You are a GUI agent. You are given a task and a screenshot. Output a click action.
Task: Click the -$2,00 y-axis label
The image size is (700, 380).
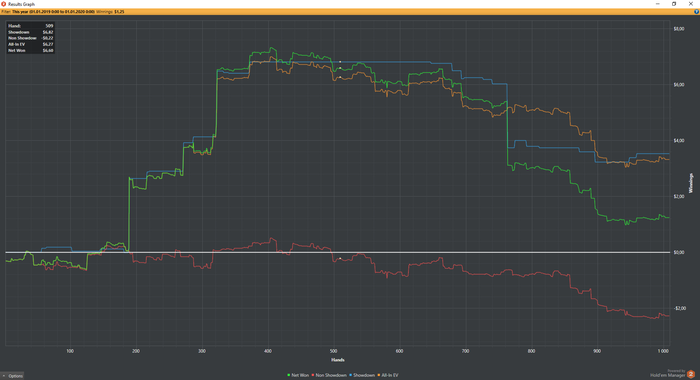679,308
